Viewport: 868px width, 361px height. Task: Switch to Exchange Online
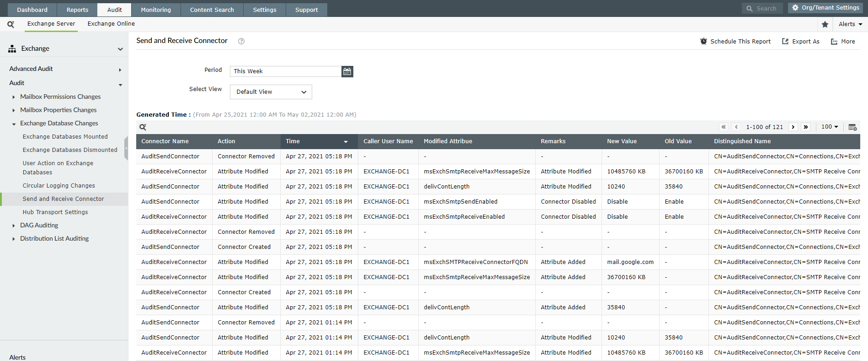[111, 24]
